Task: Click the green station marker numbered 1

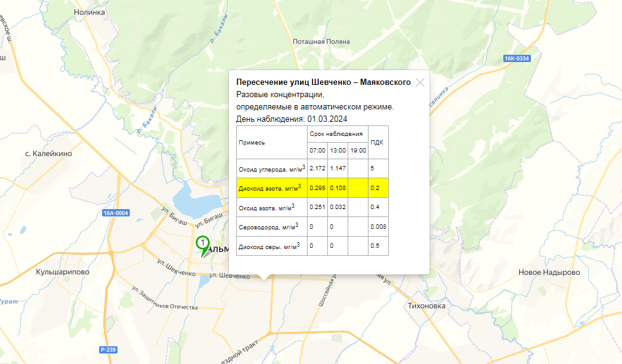Action: [202, 244]
